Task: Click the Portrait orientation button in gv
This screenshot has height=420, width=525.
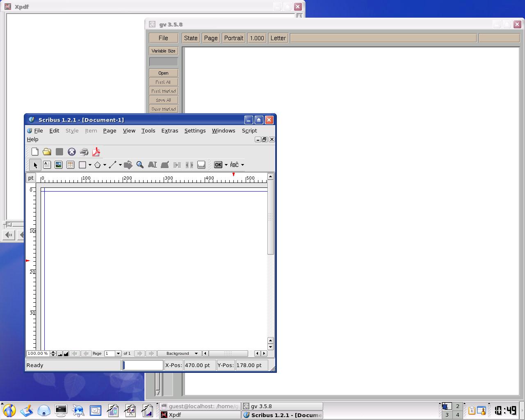Action: point(234,38)
